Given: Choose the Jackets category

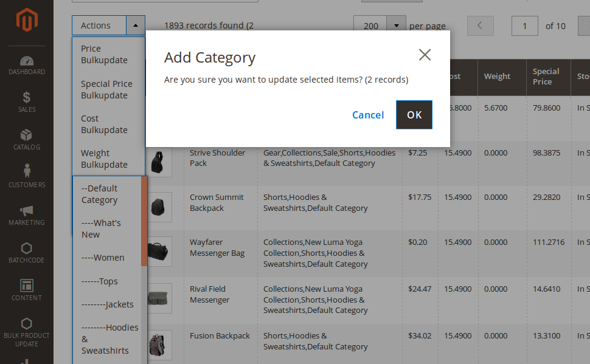Looking at the screenshot, I should coord(107,304).
